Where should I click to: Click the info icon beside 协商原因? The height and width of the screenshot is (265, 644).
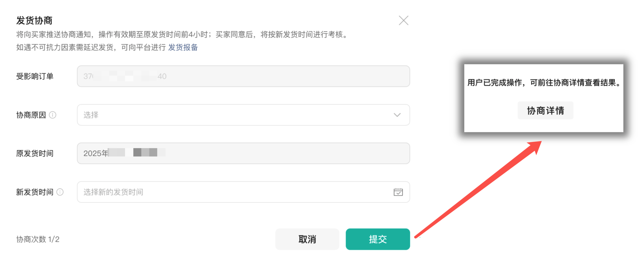click(52, 115)
